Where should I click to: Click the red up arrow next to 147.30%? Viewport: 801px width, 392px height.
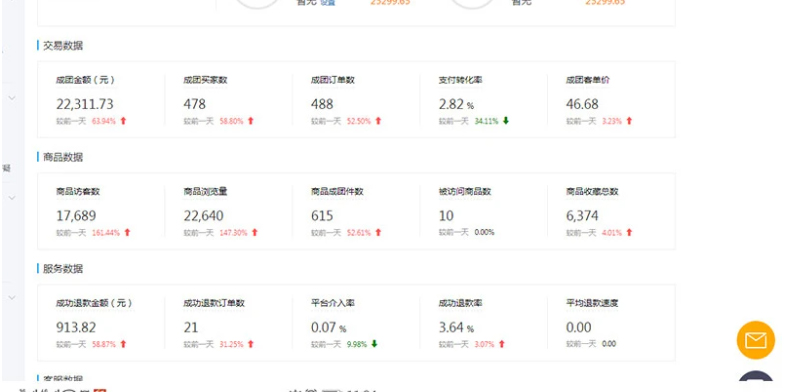point(254,233)
